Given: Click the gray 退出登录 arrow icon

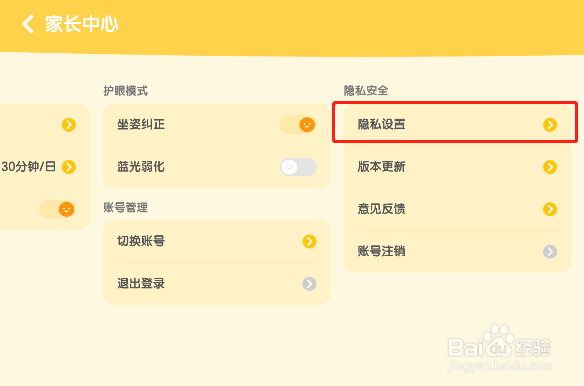Looking at the screenshot, I should click(309, 284).
